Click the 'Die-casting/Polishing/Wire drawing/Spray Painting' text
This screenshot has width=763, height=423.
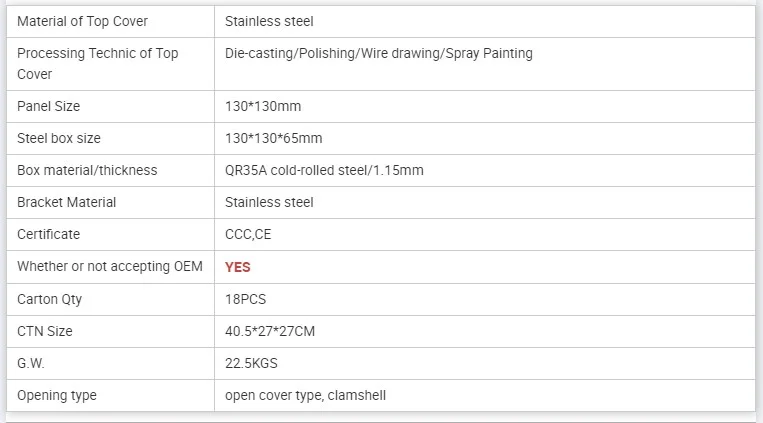379,53
